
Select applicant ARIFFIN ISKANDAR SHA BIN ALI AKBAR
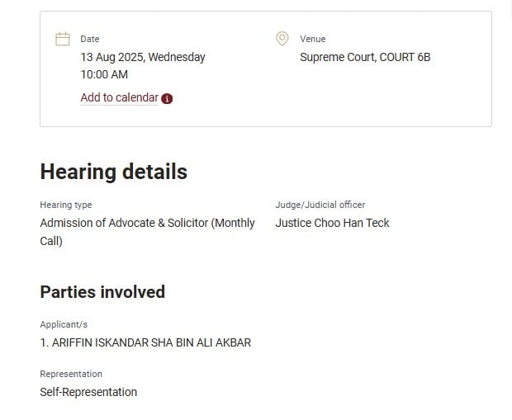click(x=151, y=342)
